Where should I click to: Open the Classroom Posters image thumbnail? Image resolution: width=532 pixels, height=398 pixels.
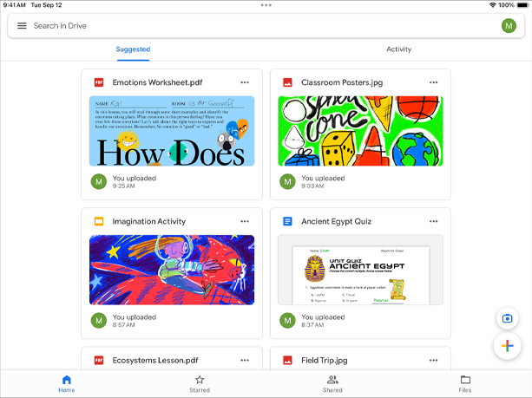360,131
